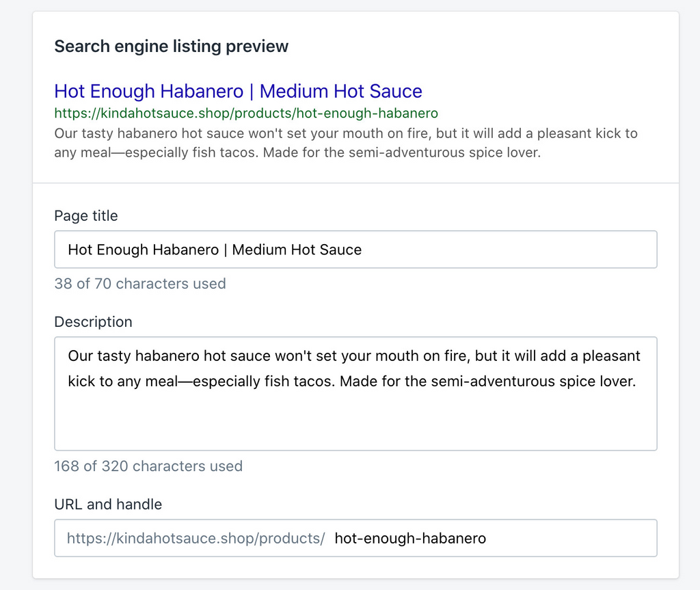Click the Page title label
This screenshot has width=700, height=590.
(86, 216)
